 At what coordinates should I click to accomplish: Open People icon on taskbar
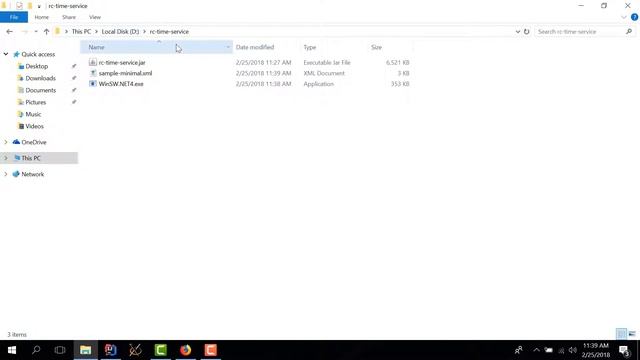[519, 350]
